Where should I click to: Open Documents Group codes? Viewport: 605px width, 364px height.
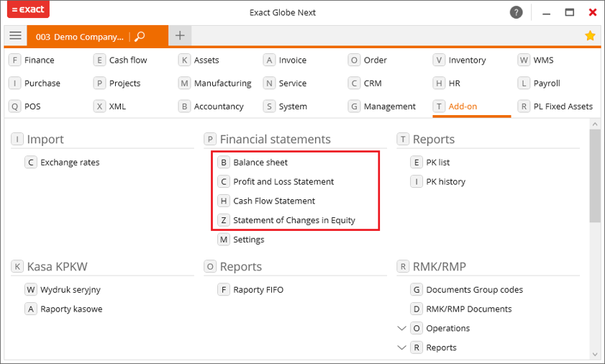pos(467,289)
